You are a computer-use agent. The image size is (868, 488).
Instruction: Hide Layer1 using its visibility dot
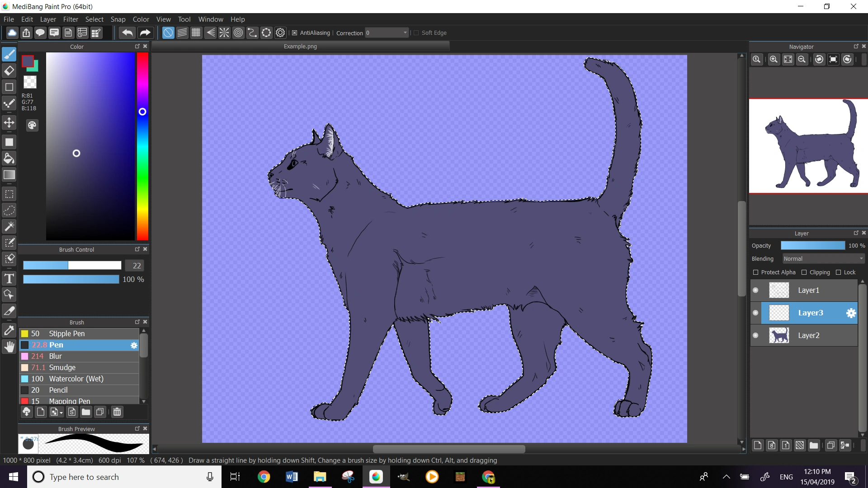(x=755, y=290)
